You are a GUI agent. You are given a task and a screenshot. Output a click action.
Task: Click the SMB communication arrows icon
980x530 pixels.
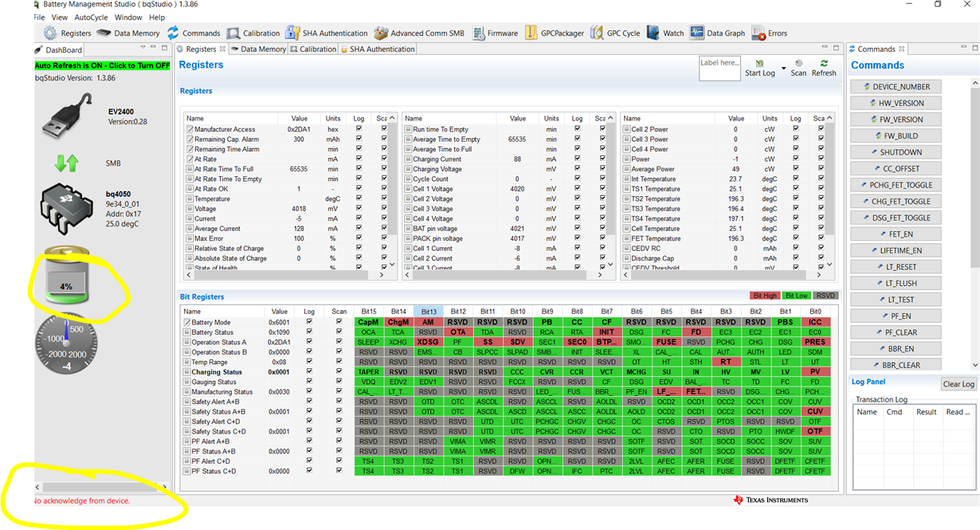pyautogui.click(x=66, y=163)
